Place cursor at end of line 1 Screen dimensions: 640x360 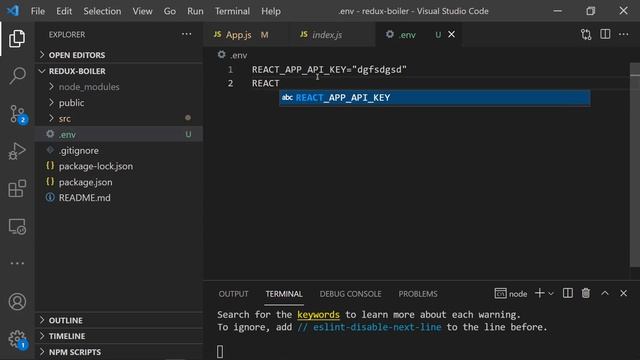tap(408, 70)
